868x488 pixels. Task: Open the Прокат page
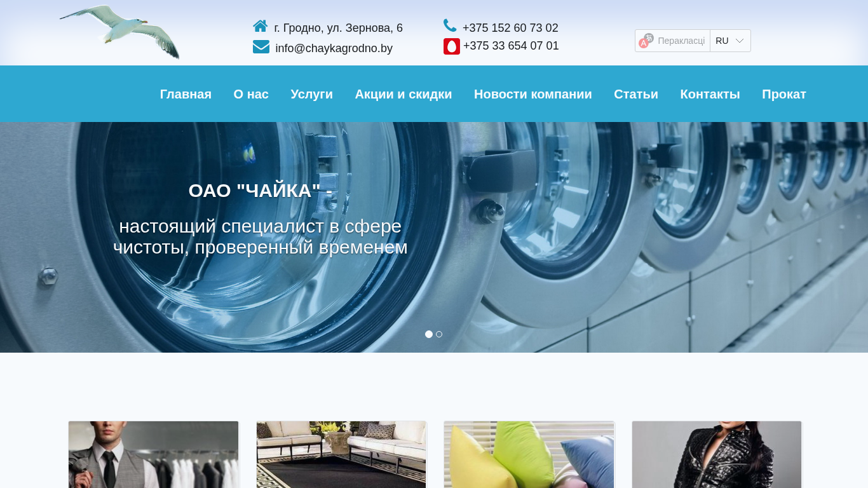pyautogui.click(x=784, y=94)
